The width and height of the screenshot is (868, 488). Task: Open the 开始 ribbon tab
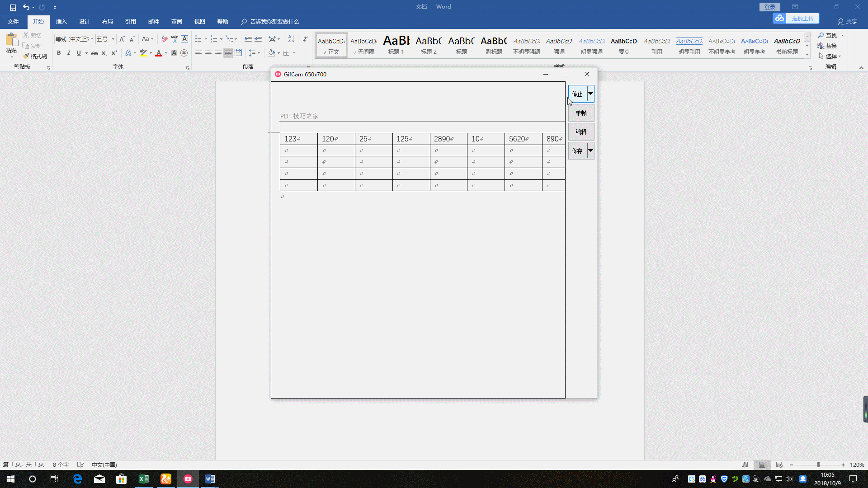point(38,21)
